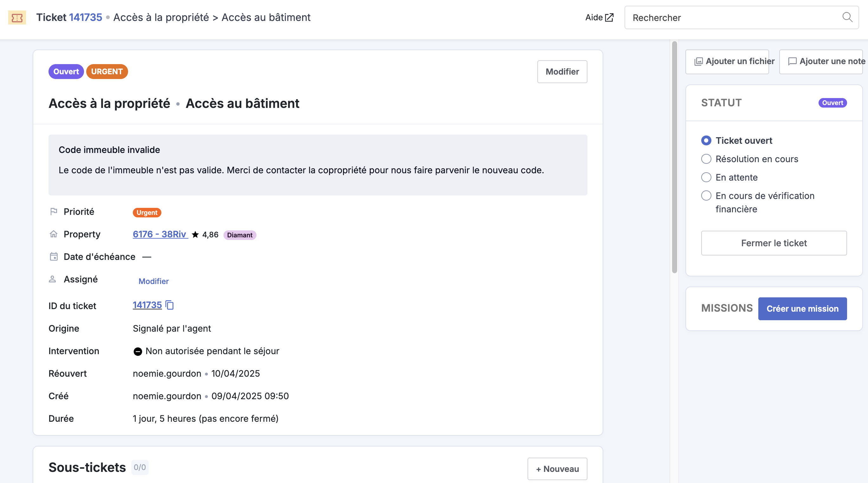Screen dimensions: 868x483
Task: Select the Ticket ouvert radio option
Action: point(706,140)
